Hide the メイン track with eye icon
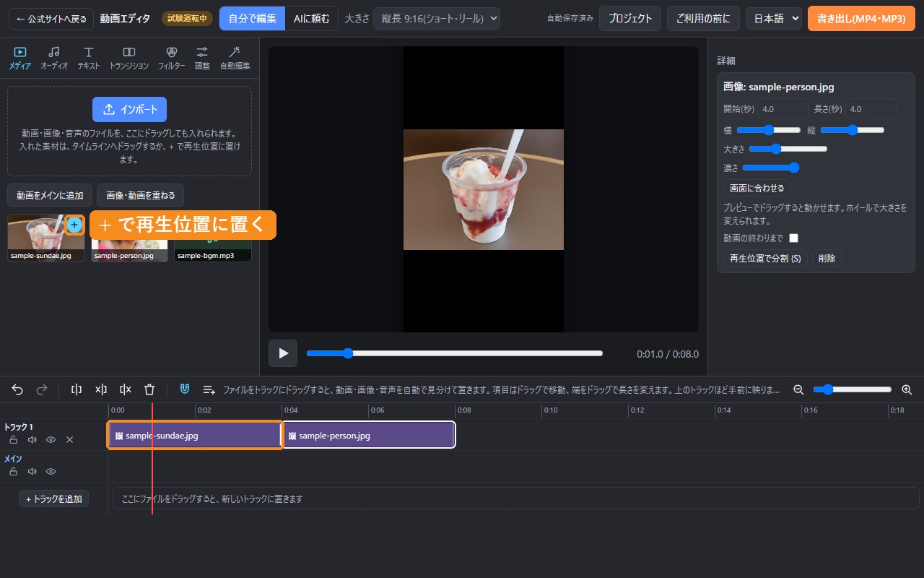This screenshot has height=578, width=924. point(51,471)
